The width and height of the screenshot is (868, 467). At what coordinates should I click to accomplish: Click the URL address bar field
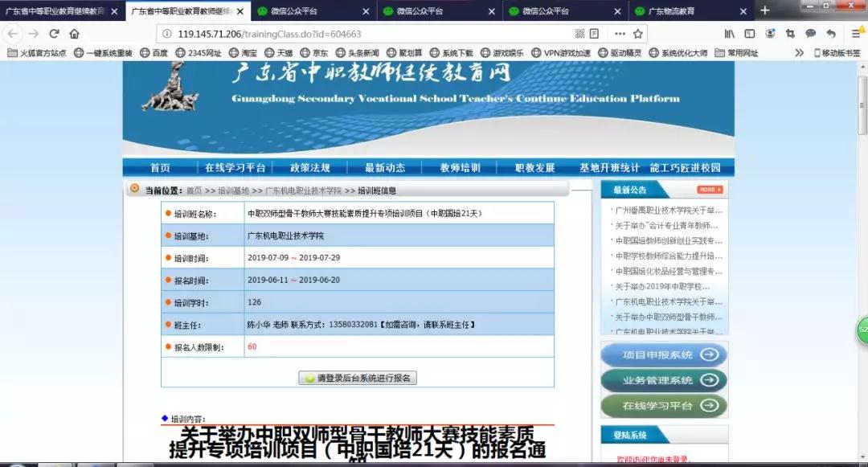click(x=362, y=34)
